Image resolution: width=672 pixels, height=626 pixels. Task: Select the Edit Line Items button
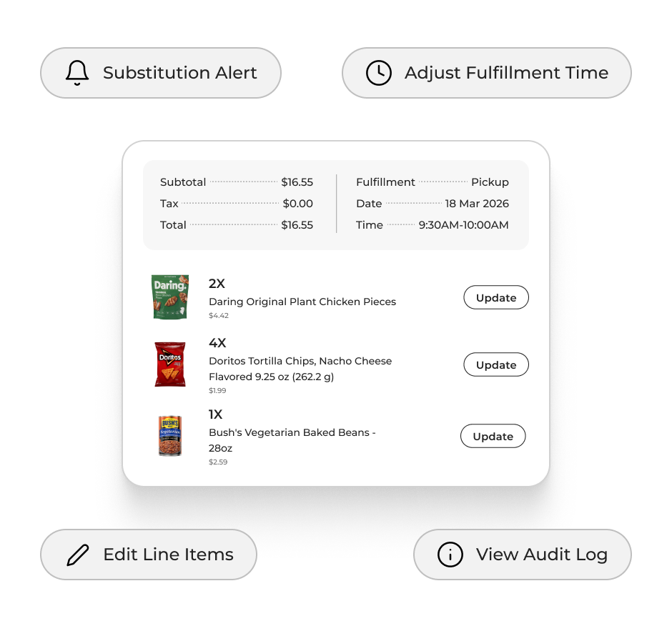click(x=149, y=555)
